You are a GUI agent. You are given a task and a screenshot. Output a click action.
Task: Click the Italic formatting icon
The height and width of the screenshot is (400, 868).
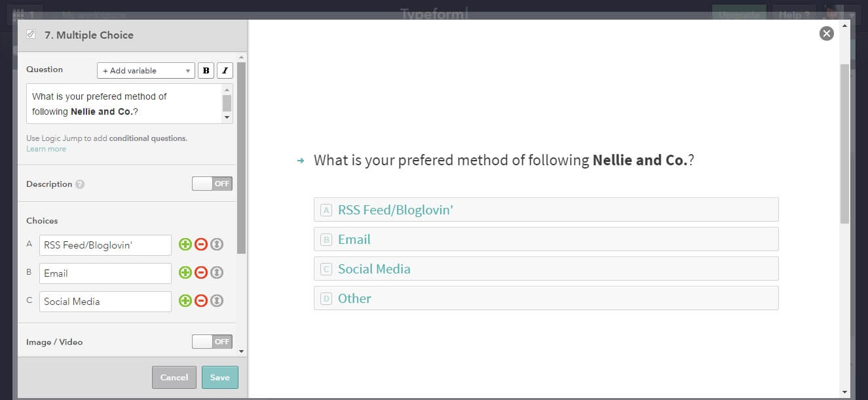[x=225, y=71]
